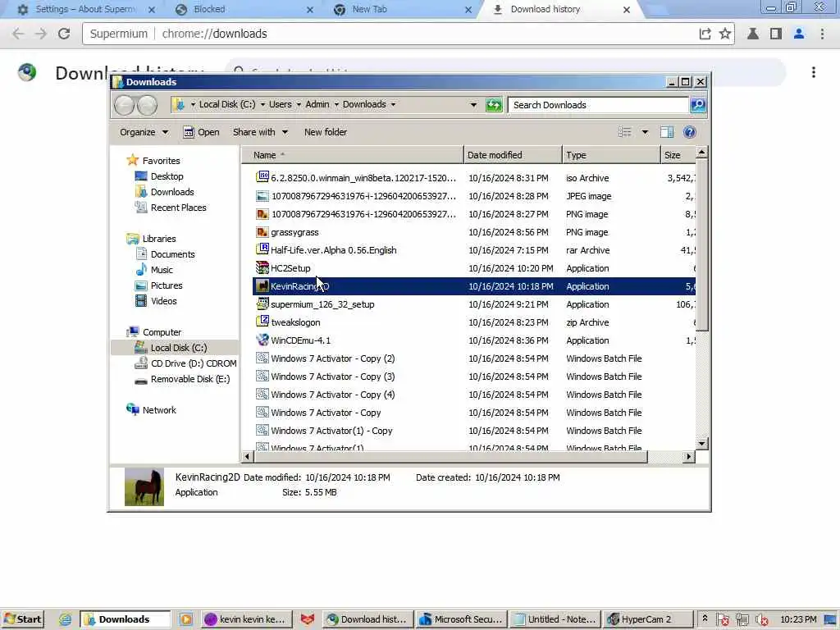Viewport: 840px width, 630px height.
Task: Click the bookmark star in the address bar
Action: point(725,34)
